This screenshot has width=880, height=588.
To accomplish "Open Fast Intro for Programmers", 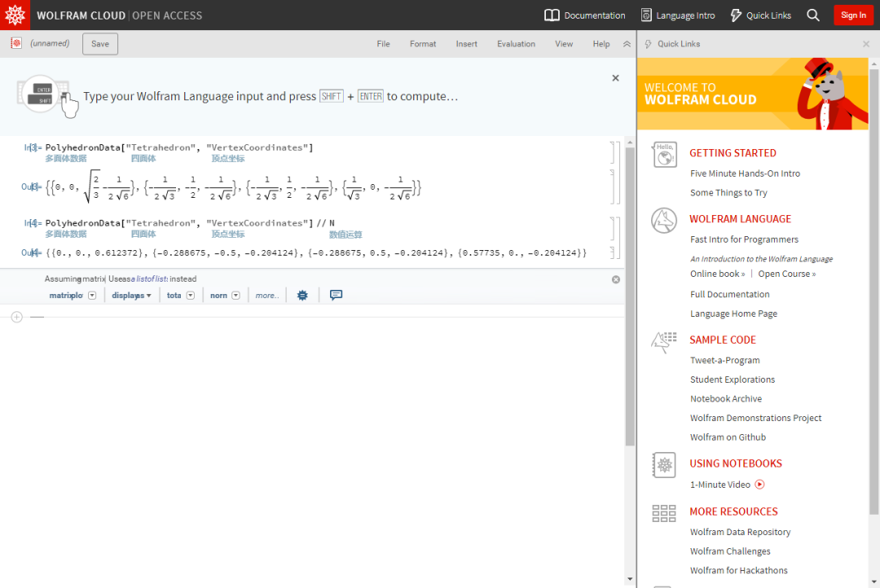I will coord(744,239).
